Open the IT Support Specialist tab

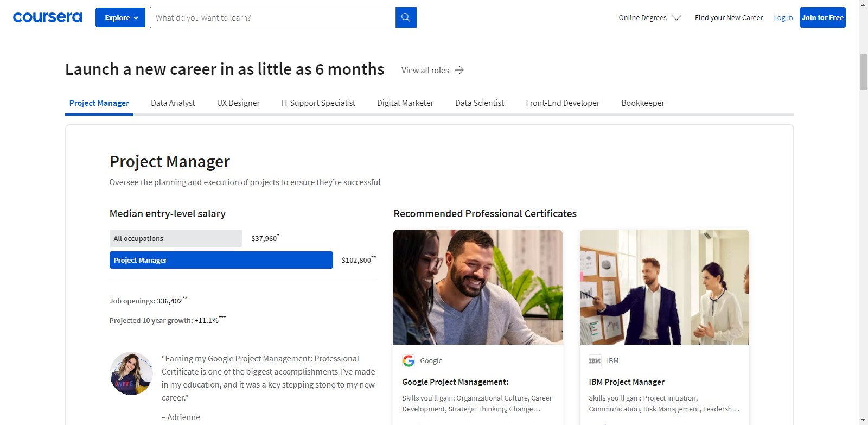[x=318, y=103]
